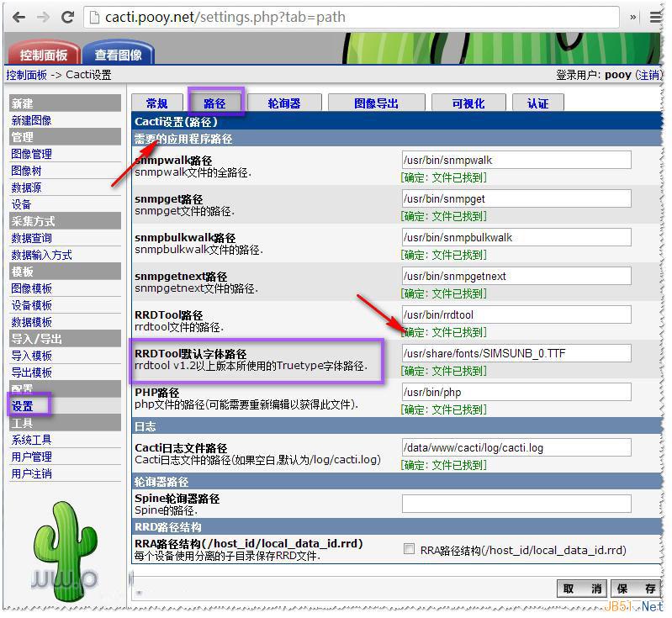The height and width of the screenshot is (618, 672).
Task: Enable the RRA路径结构 checkbox
Action: click(409, 550)
